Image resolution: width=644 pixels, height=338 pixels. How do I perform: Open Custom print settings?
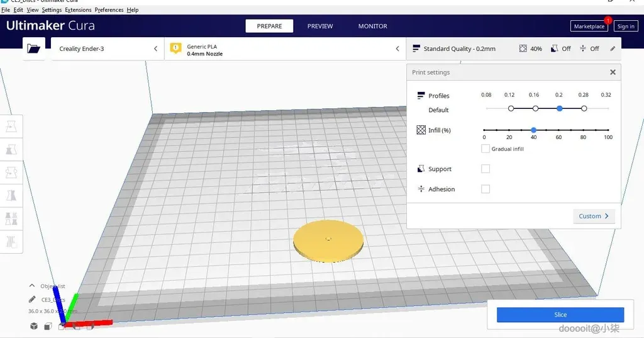pyautogui.click(x=594, y=216)
